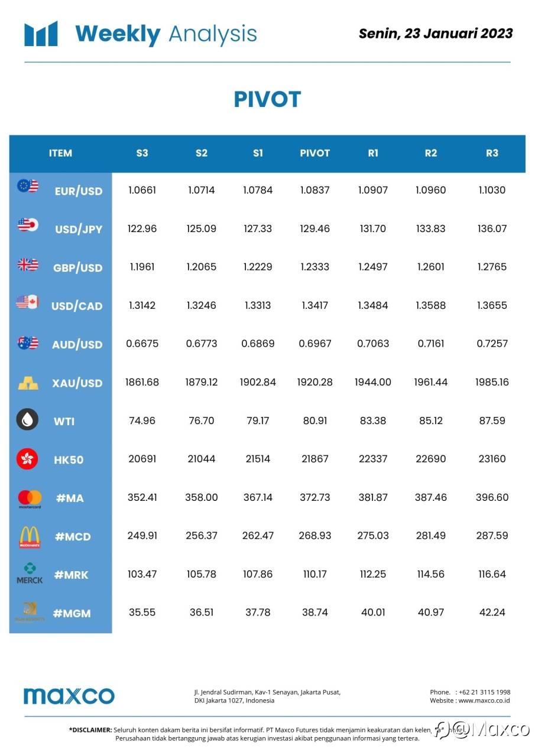Click the Merck logo icon
This screenshot has height=756, width=535.
coord(30,573)
